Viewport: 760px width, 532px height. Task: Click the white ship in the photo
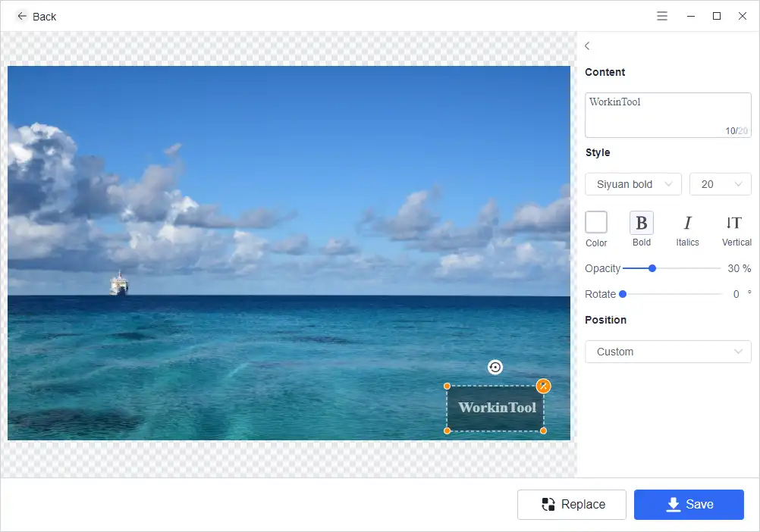tap(119, 283)
